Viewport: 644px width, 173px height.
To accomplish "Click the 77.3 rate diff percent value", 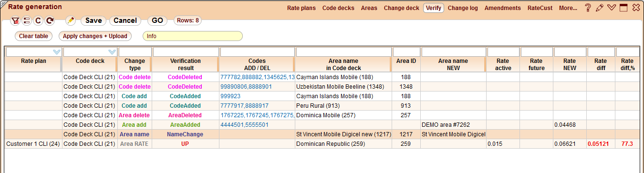I will [x=627, y=143].
